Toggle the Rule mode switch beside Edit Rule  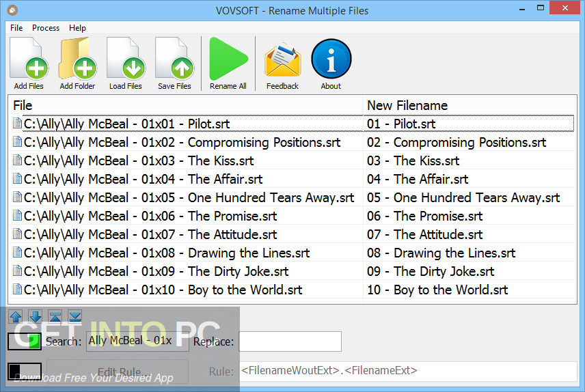(25, 372)
